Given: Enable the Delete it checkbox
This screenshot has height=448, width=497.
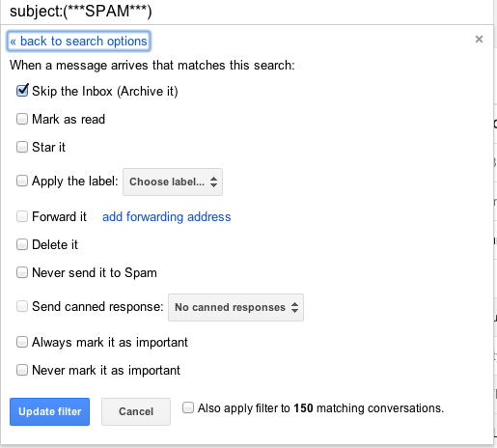Looking at the screenshot, I should tap(22, 244).
